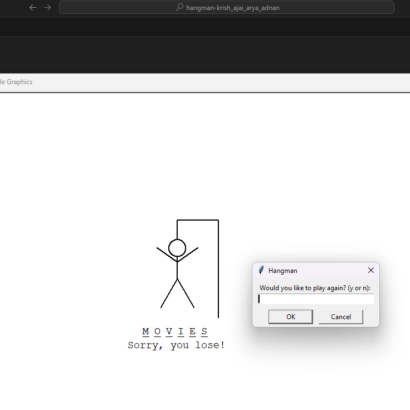This screenshot has width=410, height=410.
Task: Click the search magnifier icon
Action: [x=180, y=7]
